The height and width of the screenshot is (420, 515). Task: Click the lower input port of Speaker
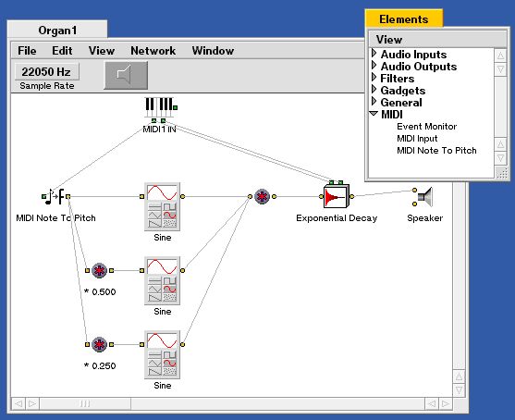tap(414, 204)
